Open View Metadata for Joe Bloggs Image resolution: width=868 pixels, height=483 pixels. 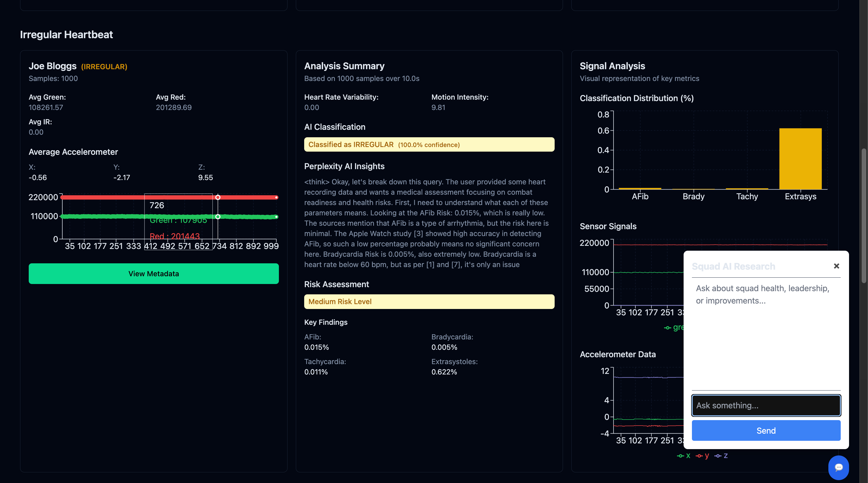coord(154,273)
